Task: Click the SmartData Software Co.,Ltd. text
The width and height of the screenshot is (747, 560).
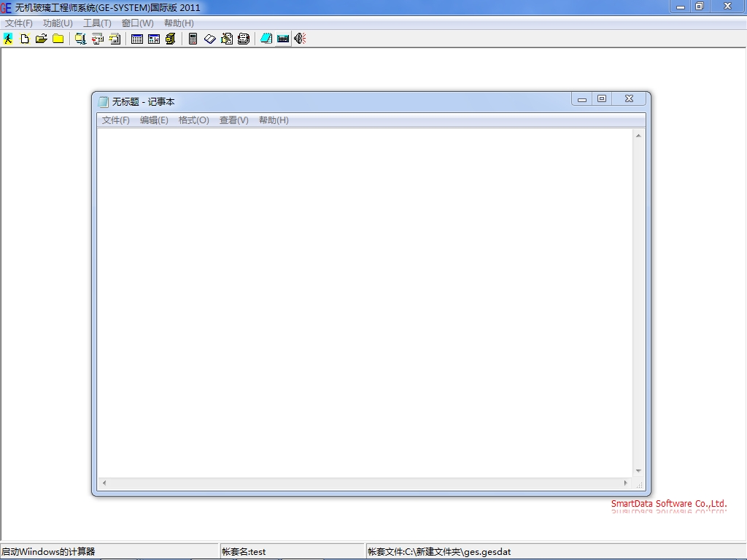Action: (x=669, y=503)
